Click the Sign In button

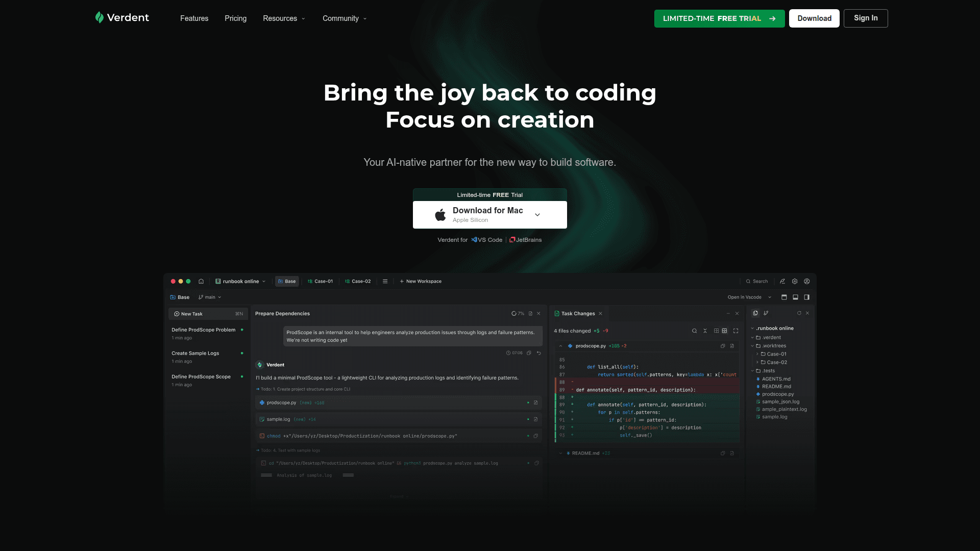pos(865,18)
